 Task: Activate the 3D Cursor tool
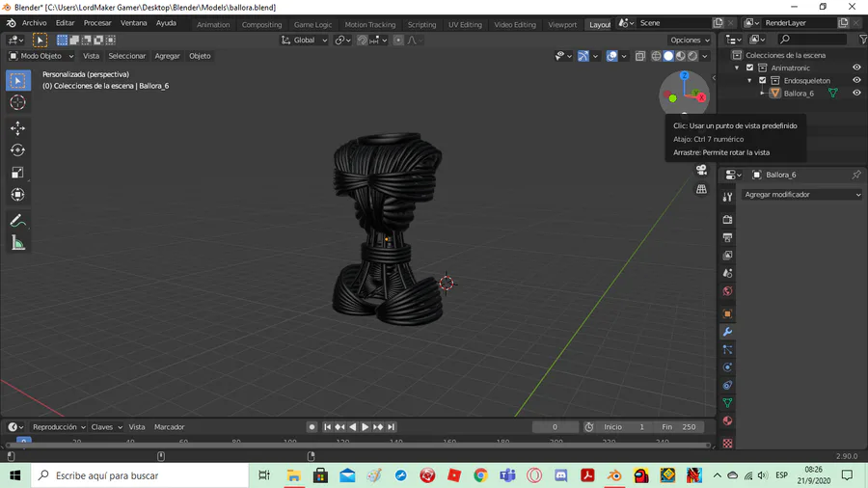point(17,103)
